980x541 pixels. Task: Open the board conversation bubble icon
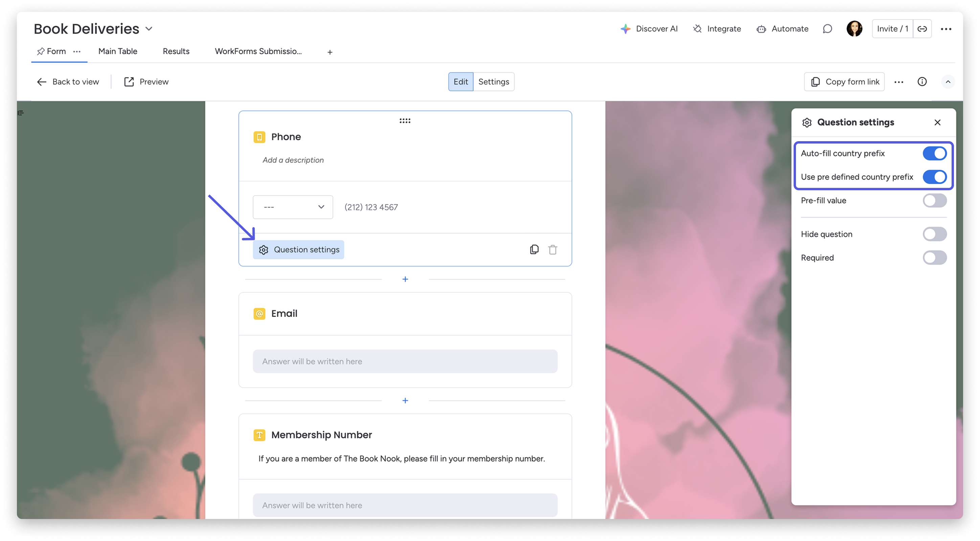point(827,28)
